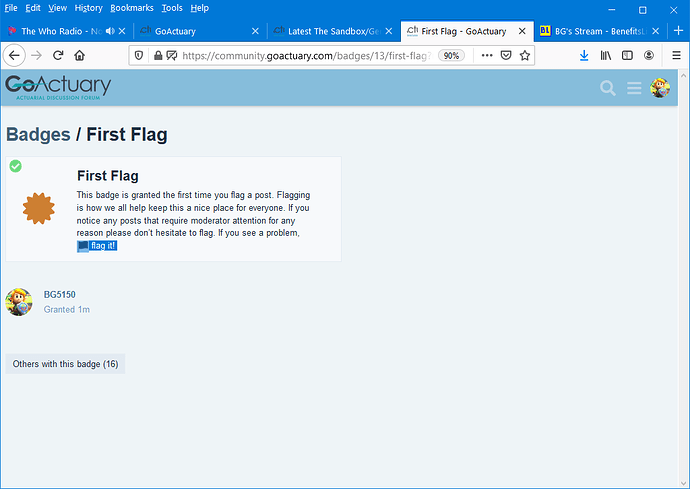This screenshot has width=690, height=489.
Task: Open the View menu
Action: [x=57, y=8]
